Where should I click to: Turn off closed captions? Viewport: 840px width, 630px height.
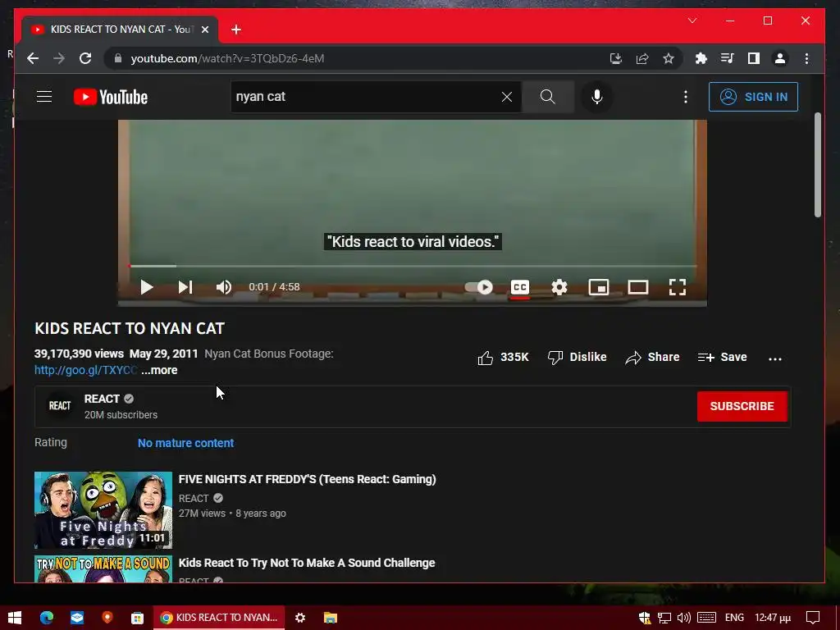(519, 287)
